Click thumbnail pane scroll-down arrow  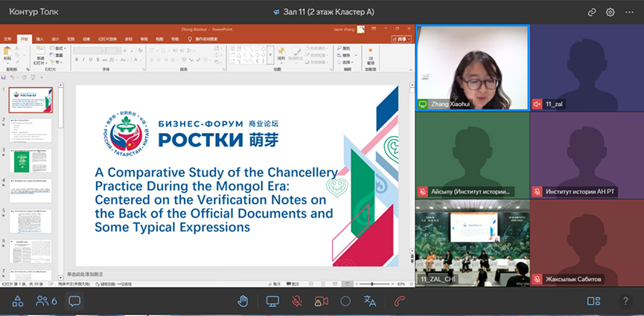click(61, 278)
